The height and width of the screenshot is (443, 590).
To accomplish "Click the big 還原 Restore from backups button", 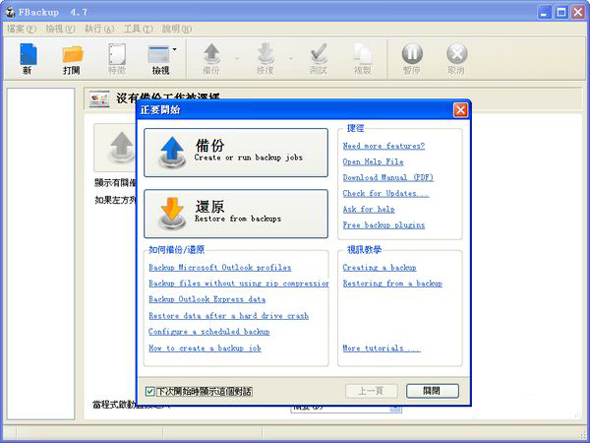I will [236, 213].
